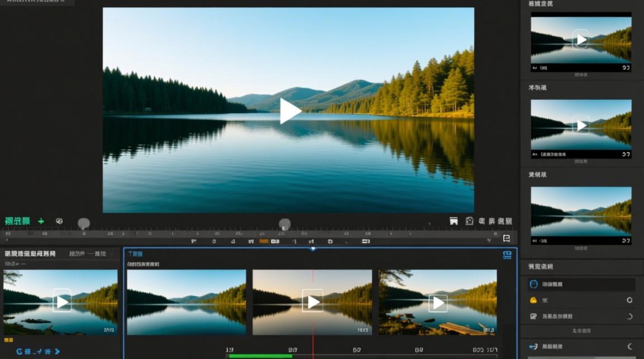This screenshot has width=644, height=359.
Task: Select the bottom thumbnail without play overlay in right panel
Action: (x=581, y=215)
